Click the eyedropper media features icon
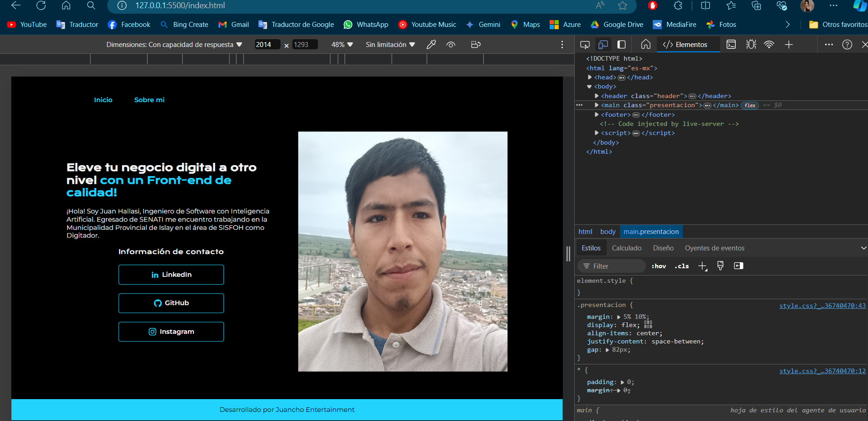The image size is (868, 421). pyautogui.click(x=431, y=45)
